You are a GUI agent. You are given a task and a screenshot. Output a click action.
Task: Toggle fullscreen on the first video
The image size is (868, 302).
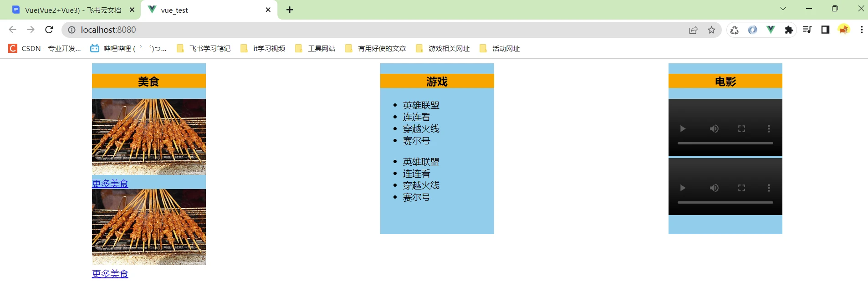pos(741,129)
